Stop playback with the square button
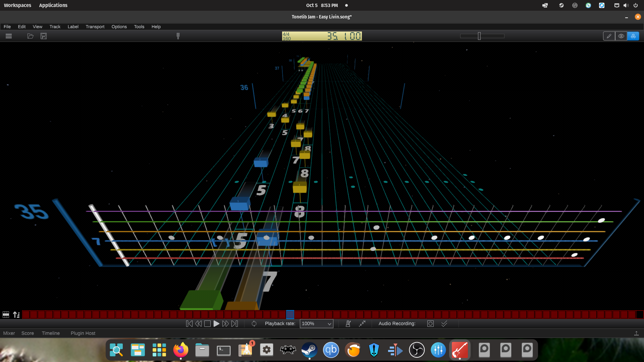This screenshot has height=362, width=644. 207,323
